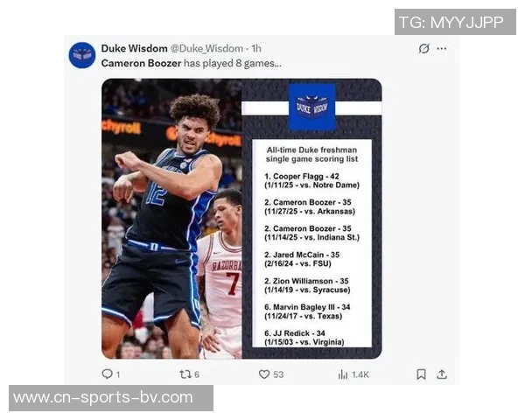Click the Grok circle-slash icon
This screenshot has height=420, width=525.
click(x=423, y=49)
